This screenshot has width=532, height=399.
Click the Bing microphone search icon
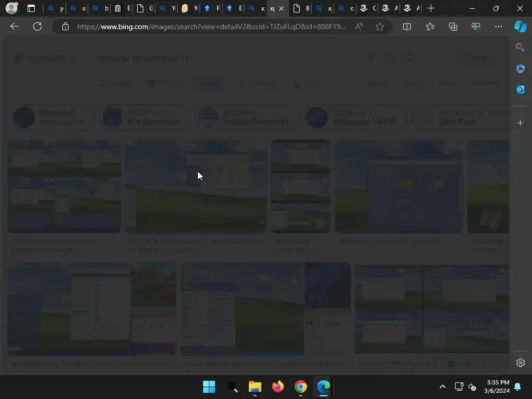tap(370, 58)
